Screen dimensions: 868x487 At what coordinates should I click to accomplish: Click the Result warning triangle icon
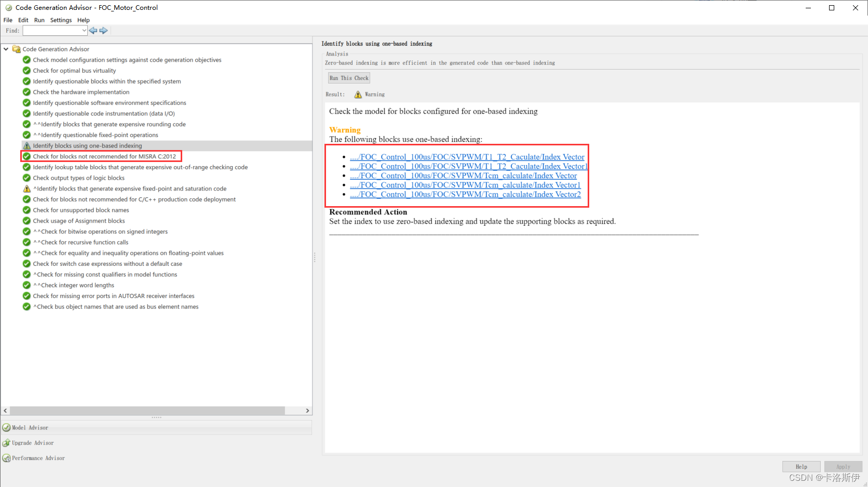tap(358, 94)
